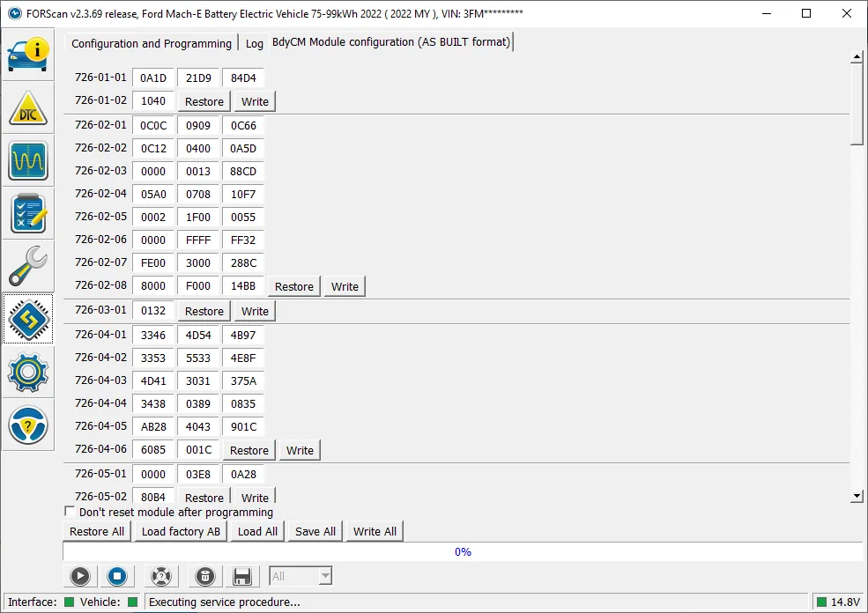Edit the 4D54 field in 726-04-01

[198, 336]
